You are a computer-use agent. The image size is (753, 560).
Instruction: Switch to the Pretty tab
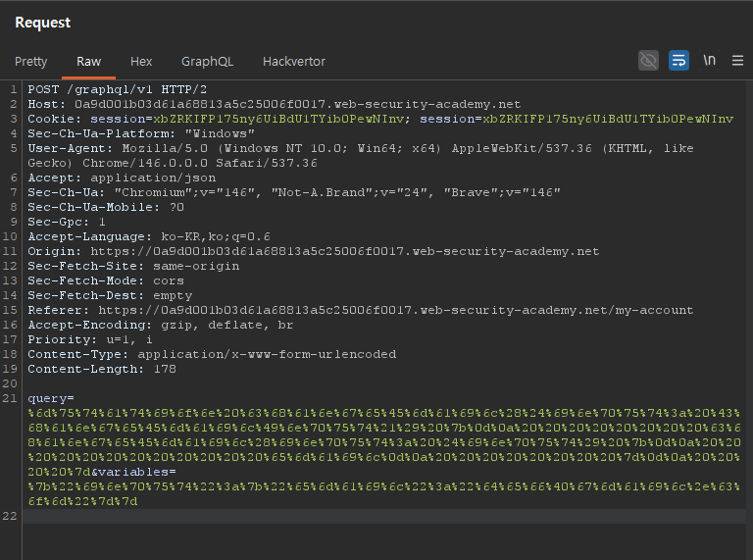tap(30, 62)
